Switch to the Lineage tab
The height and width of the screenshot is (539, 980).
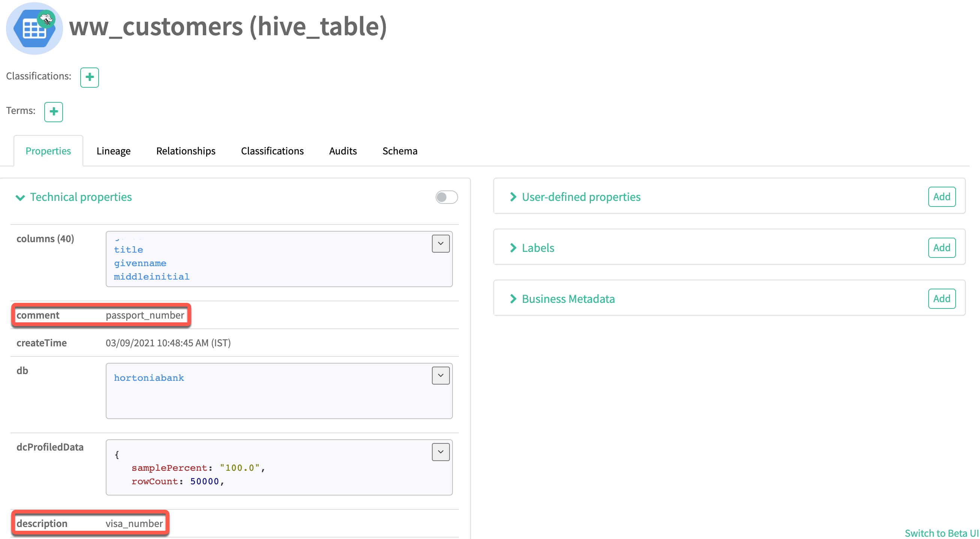tap(113, 151)
